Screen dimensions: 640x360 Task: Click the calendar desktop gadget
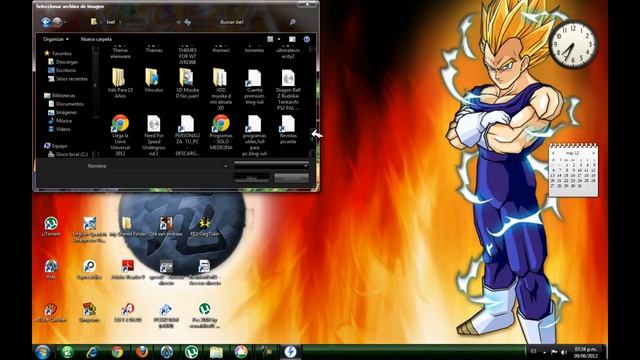coord(573,170)
